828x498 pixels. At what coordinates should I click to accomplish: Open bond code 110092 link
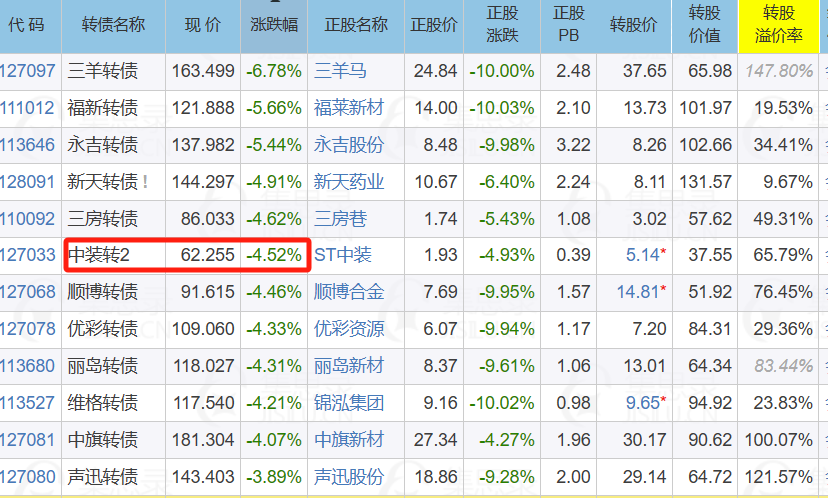click(x=27, y=219)
